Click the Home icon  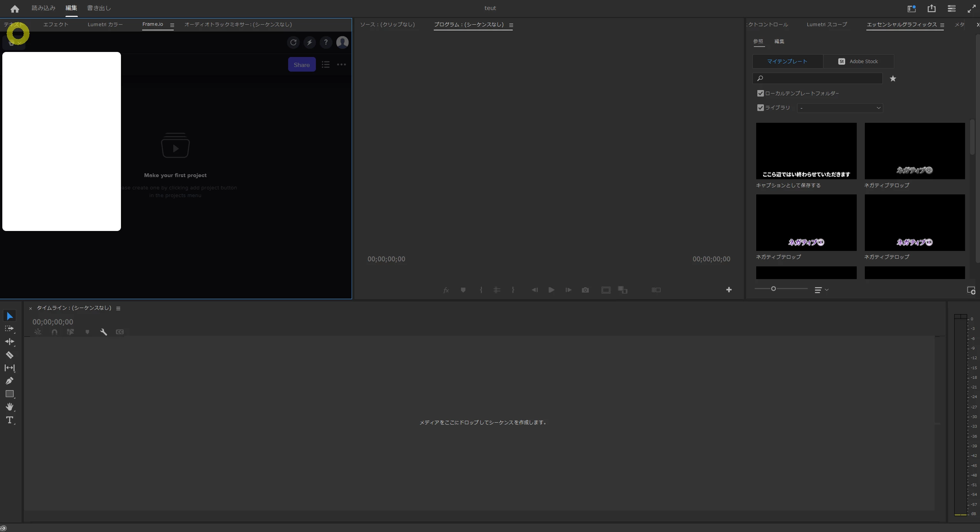(15, 8)
